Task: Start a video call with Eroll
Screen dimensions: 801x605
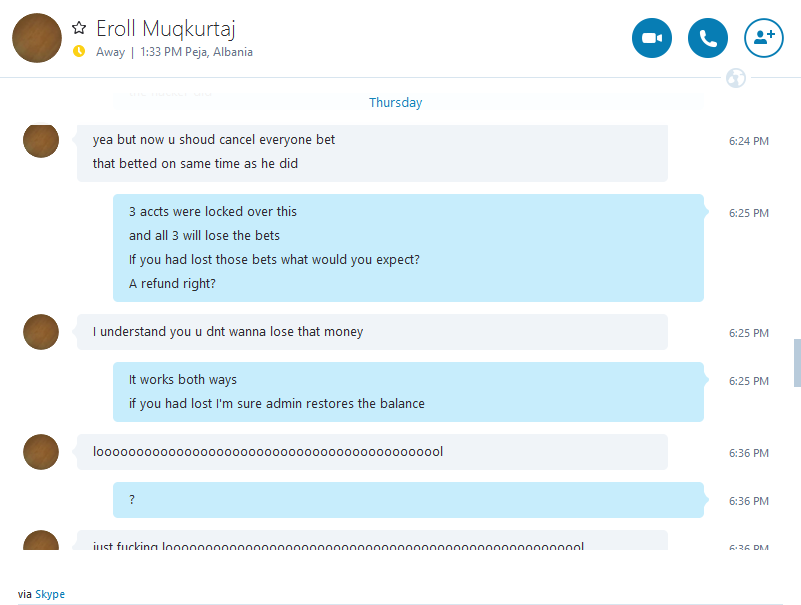Action: pyautogui.click(x=651, y=38)
